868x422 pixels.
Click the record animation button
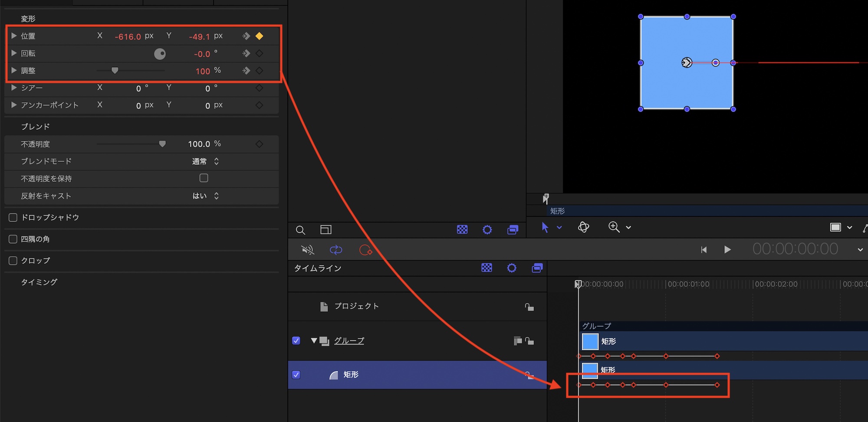click(365, 250)
